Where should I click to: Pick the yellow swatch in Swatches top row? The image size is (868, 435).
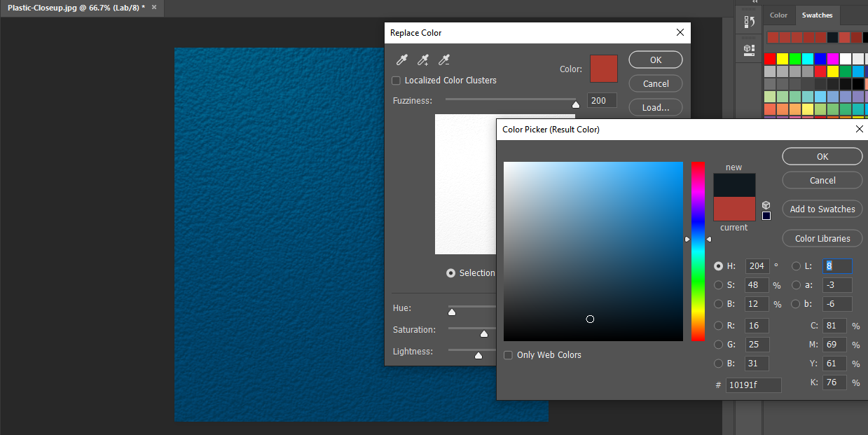783,58
